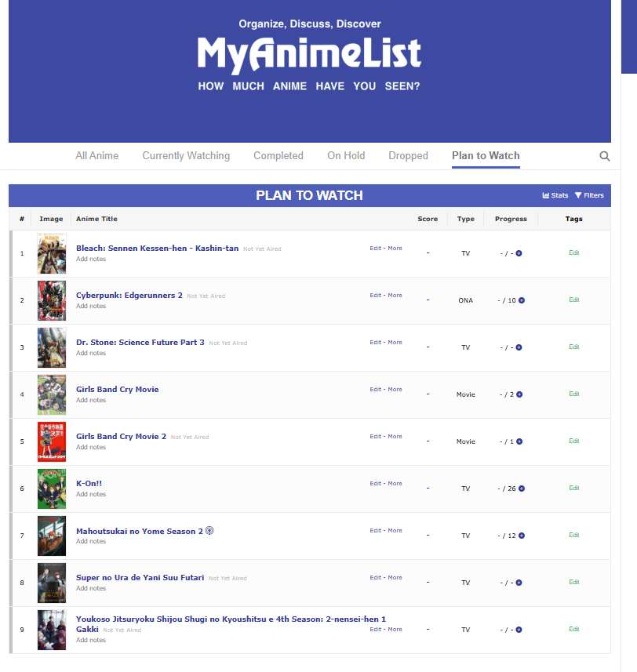Open the Stats chart view
This screenshot has height=672, width=637.
coord(555,195)
